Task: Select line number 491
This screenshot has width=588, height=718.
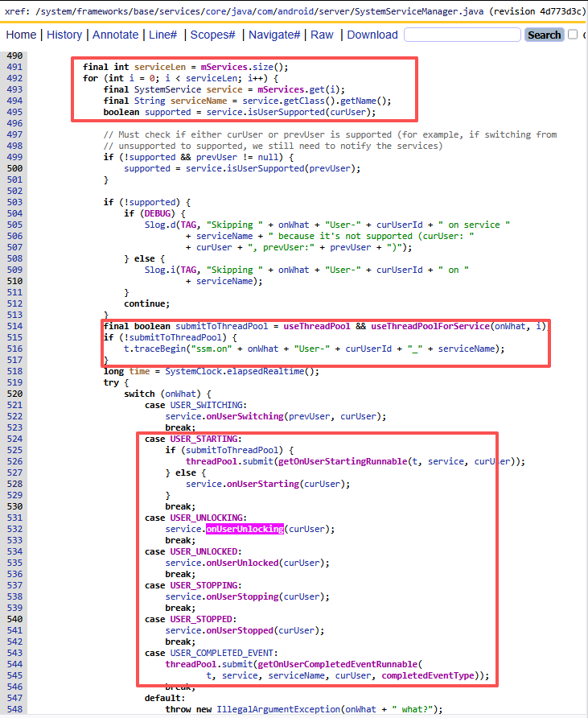Action: pyautogui.click(x=14, y=67)
